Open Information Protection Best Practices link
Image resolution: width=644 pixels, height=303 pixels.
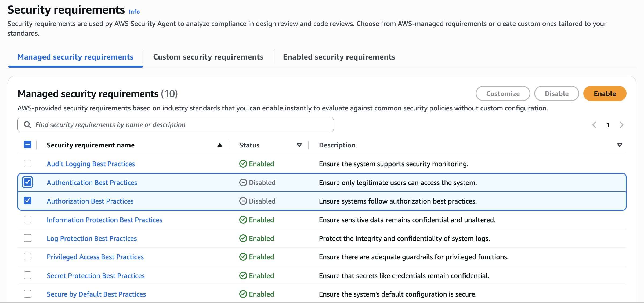(104, 220)
